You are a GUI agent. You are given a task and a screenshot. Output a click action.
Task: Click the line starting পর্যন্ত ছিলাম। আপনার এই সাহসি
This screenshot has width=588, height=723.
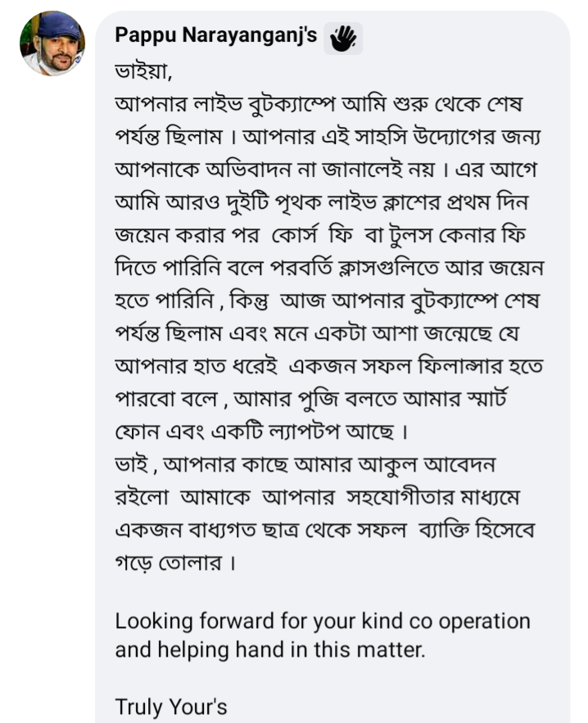(328, 138)
